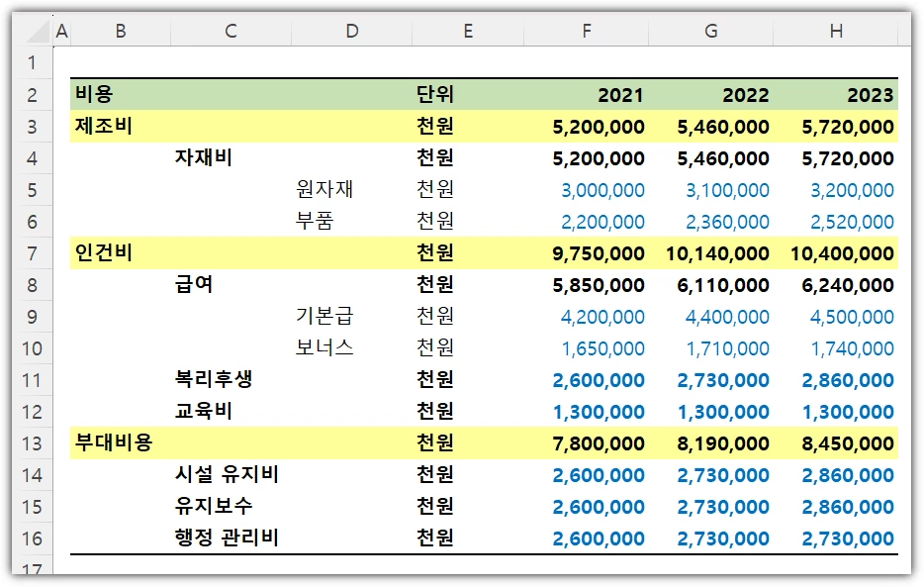Select row 1 header
The width and height of the screenshot is (924, 587).
pyautogui.click(x=33, y=62)
